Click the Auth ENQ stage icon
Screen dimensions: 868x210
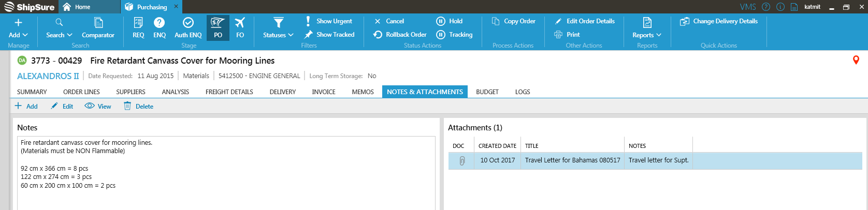(x=188, y=23)
